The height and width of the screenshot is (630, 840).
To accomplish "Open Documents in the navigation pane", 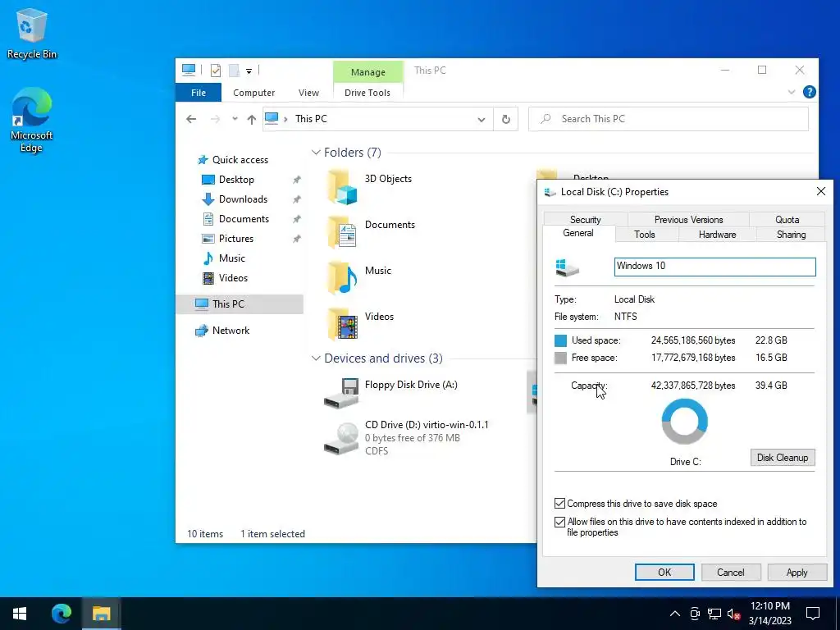I will (244, 218).
